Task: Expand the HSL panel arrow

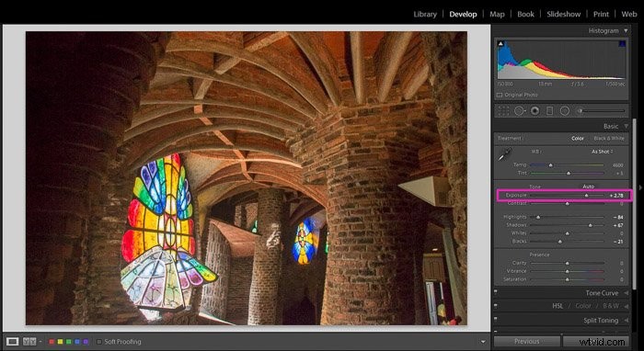Action: (626, 306)
